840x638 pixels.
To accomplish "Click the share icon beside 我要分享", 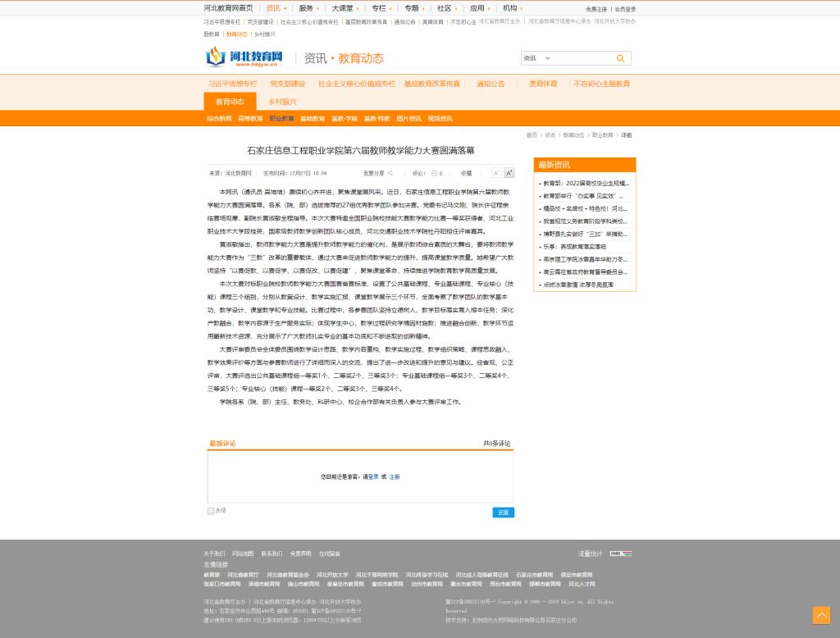I will point(390,173).
